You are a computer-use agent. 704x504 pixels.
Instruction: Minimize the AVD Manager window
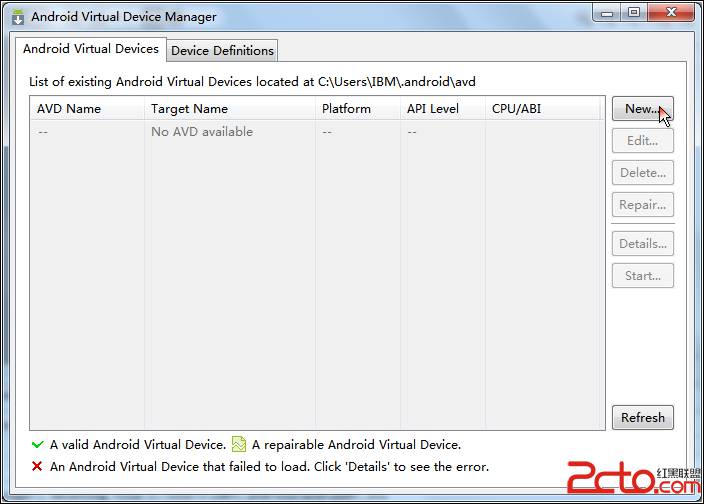(607, 13)
